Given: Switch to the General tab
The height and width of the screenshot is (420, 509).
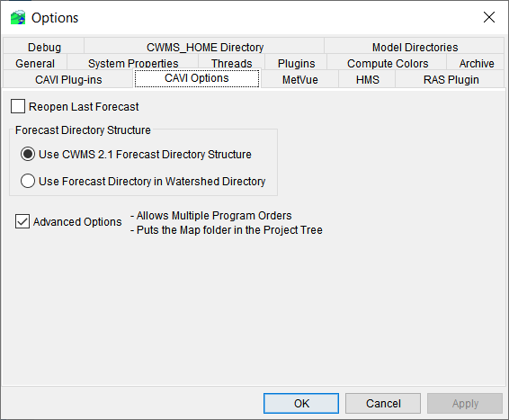Looking at the screenshot, I should 35,64.
